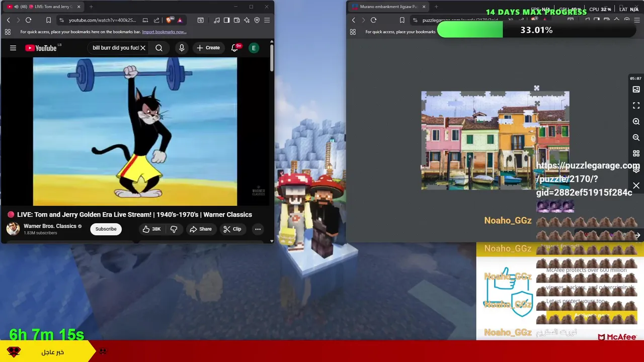Open a new tab in puzzle window
The image size is (644, 362).
coord(436,7)
